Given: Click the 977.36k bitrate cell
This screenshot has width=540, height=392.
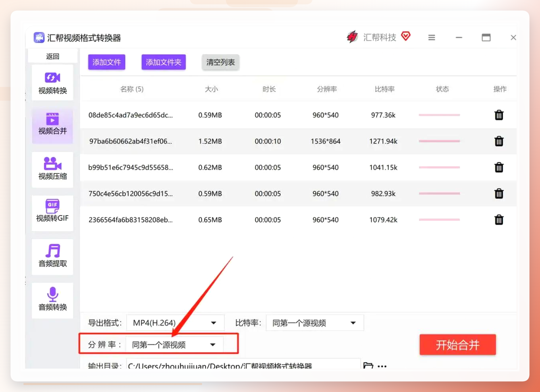Looking at the screenshot, I should [x=383, y=115].
